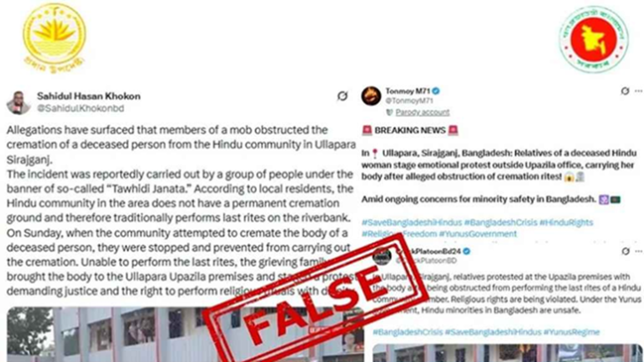This screenshot has height=362, width=644.
Task: Open more options on BlackPlatoonBd24's post
Action: pos(639,251)
